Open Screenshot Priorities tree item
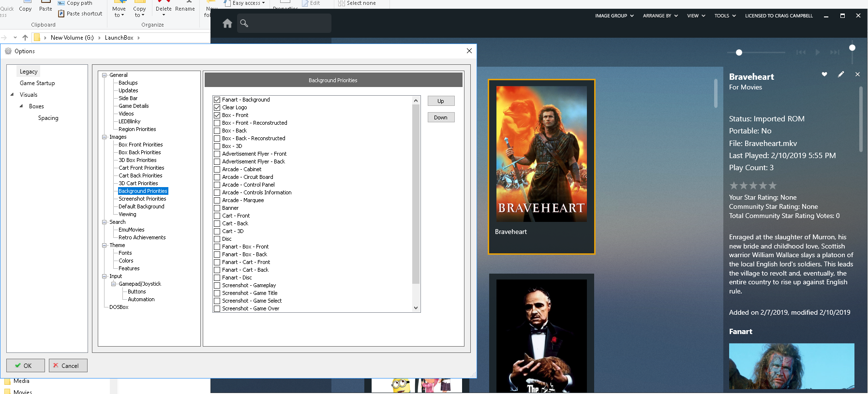The width and height of the screenshot is (868, 394). point(142,199)
